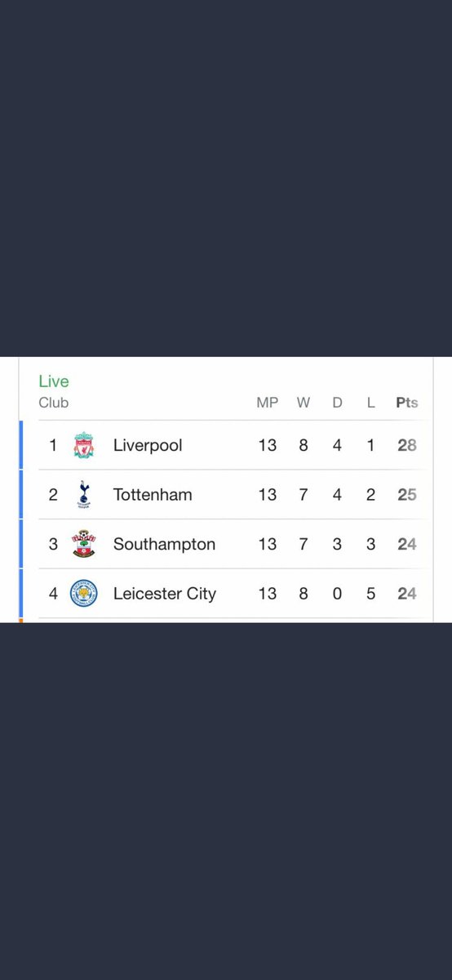
Task: Click the W column header
Action: click(304, 403)
